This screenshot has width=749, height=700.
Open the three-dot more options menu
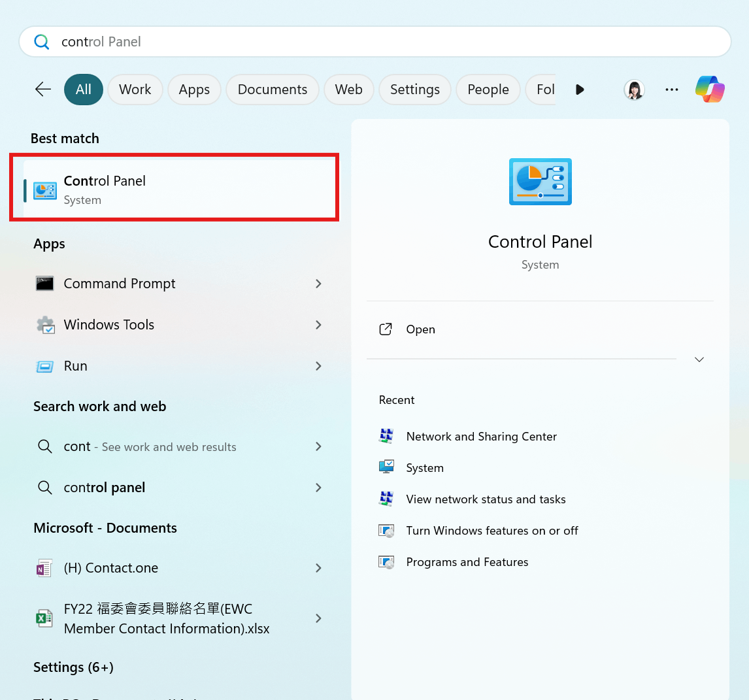point(672,90)
